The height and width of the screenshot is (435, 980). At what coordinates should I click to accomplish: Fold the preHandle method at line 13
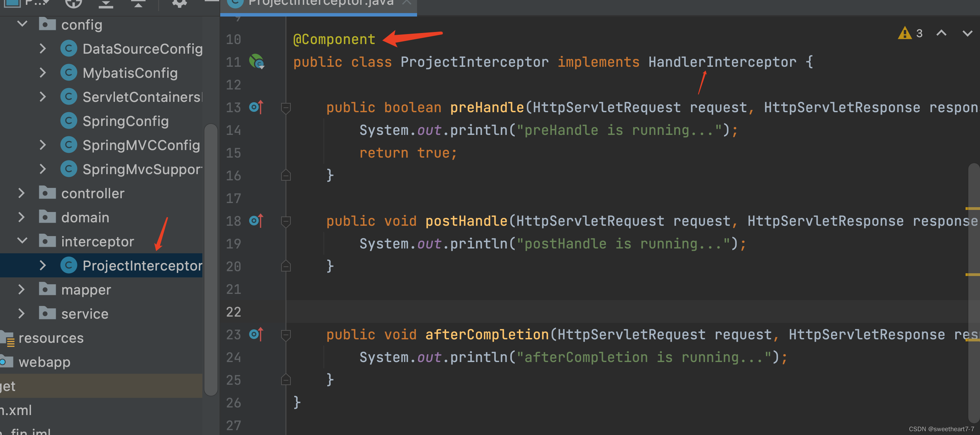click(286, 108)
